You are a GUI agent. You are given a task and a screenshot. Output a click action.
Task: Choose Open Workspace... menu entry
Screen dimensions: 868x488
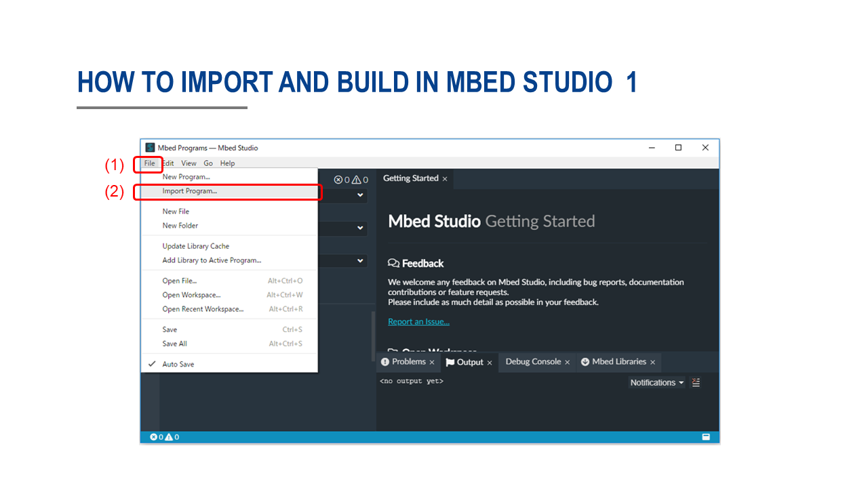click(x=229, y=295)
